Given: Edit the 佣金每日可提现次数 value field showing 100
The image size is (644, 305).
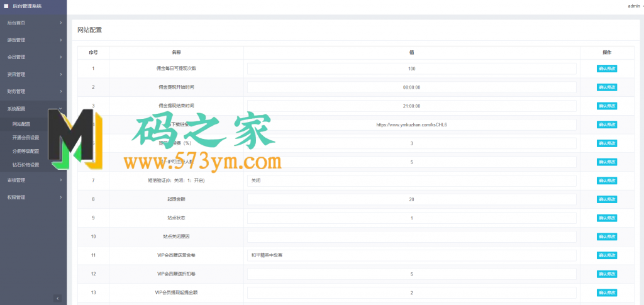Looking at the screenshot, I should (x=411, y=69).
